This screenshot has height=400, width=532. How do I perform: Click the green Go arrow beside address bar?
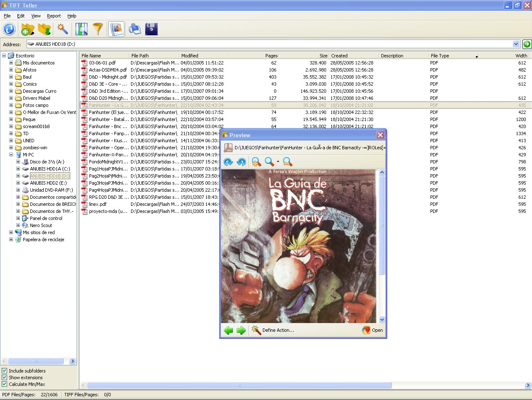527,44
